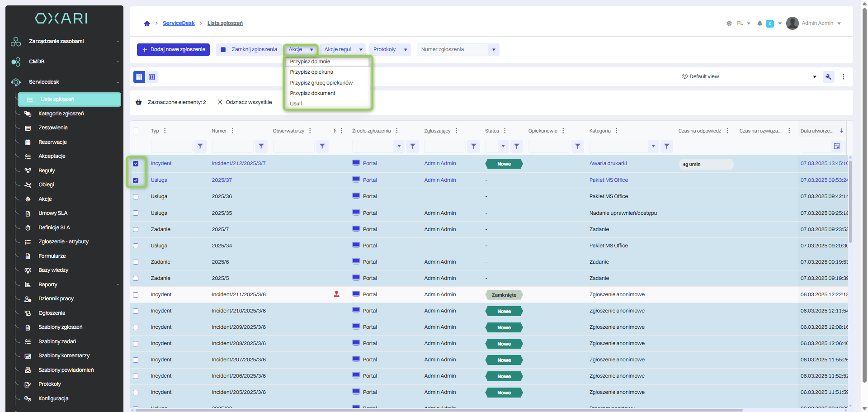Open notifications bell icon
Screen dimensions: 868x412
[759, 24]
